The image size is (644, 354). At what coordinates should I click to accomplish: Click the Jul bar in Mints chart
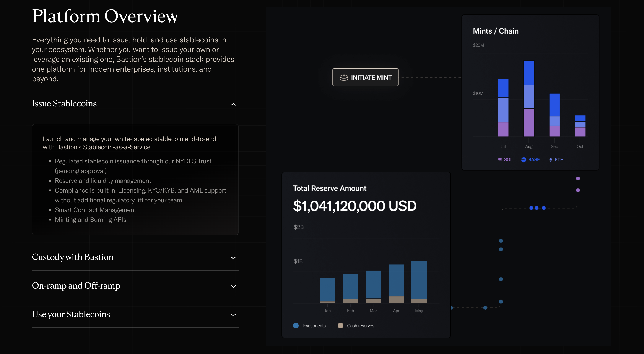(x=503, y=108)
